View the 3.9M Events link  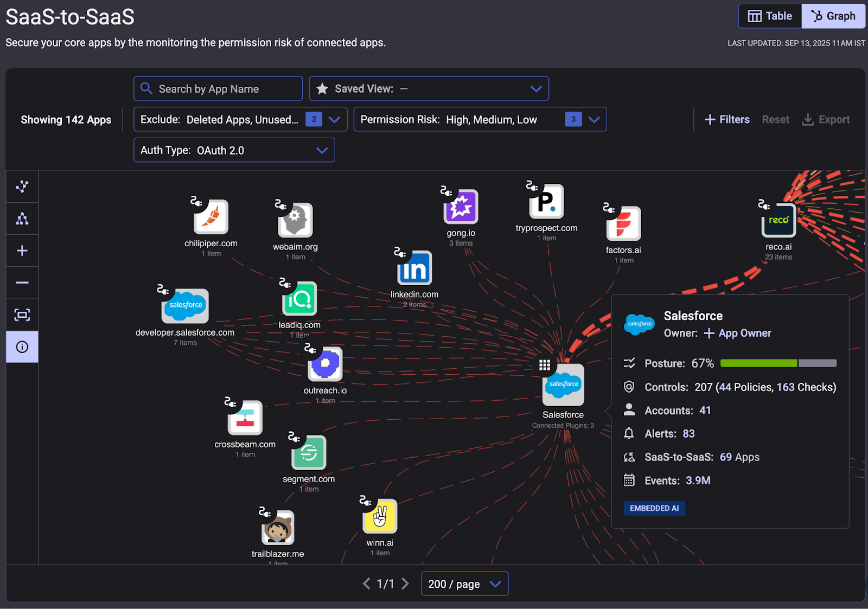pyautogui.click(x=698, y=480)
